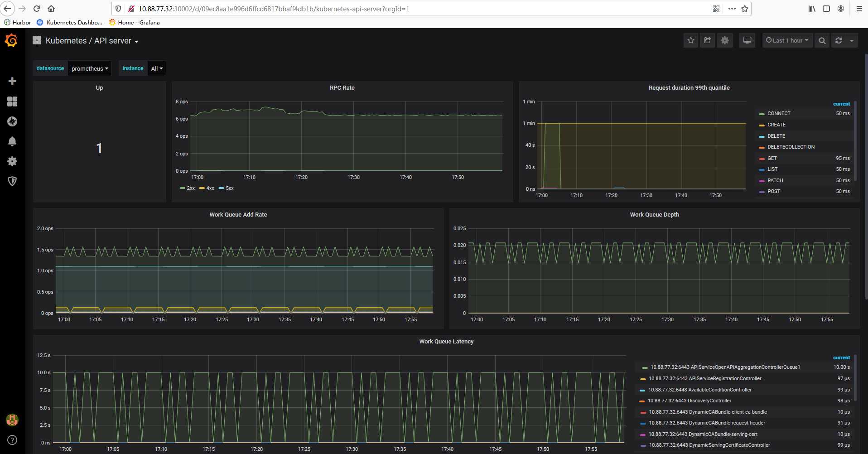Open the browser Library icon
This screenshot has width=868, height=454.
[x=812, y=9]
